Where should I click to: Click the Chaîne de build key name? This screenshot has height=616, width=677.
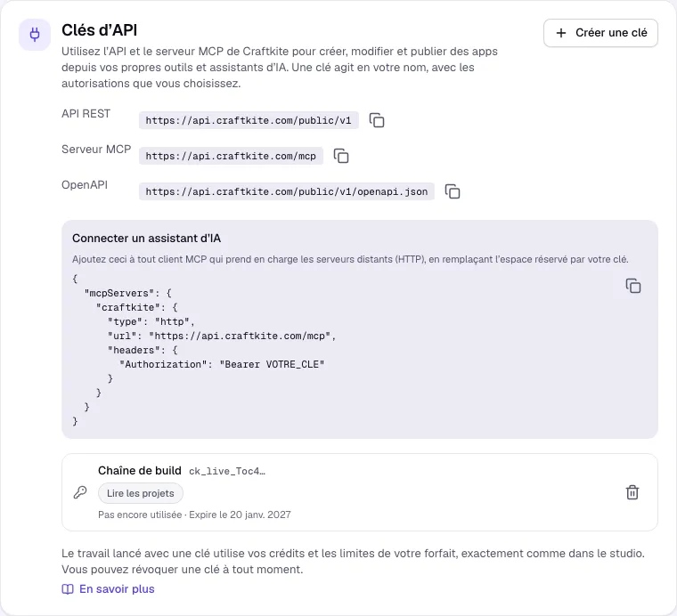(x=140, y=471)
